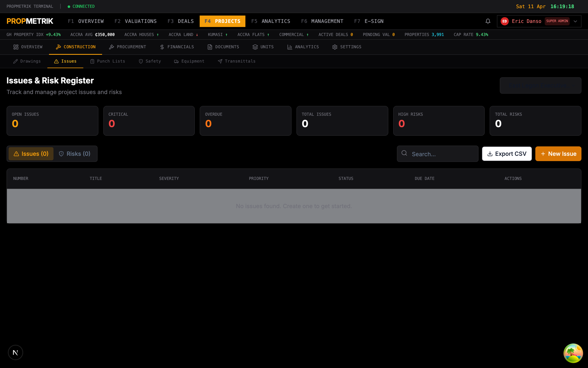The image size is (588, 368).
Task: Open the notifications bell
Action: point(488,21)
